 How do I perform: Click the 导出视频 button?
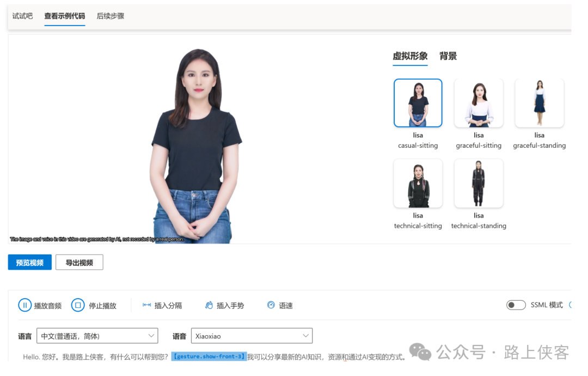tap(79, 262)
